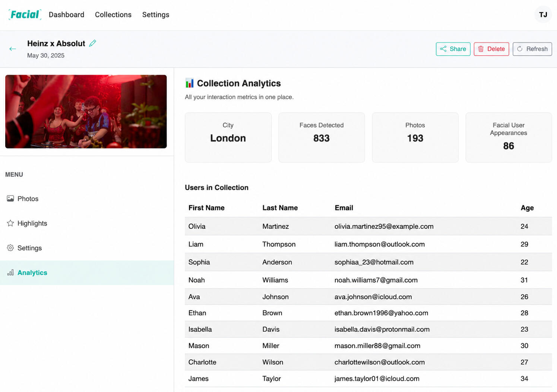Click email liam.thompson@outlook.com
This screenshot has height=392, width=557.
coord(379,244)
